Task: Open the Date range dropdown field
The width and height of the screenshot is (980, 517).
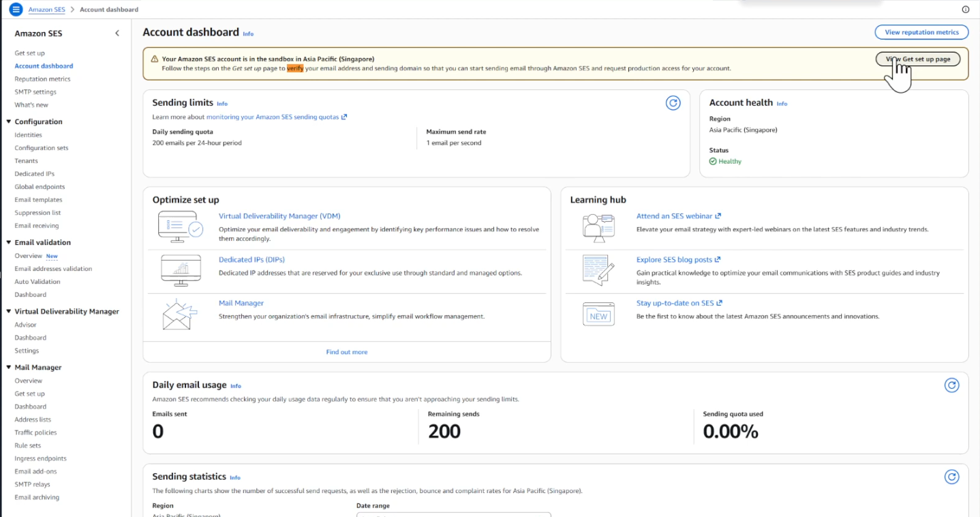Action: [x=453, y=514]
